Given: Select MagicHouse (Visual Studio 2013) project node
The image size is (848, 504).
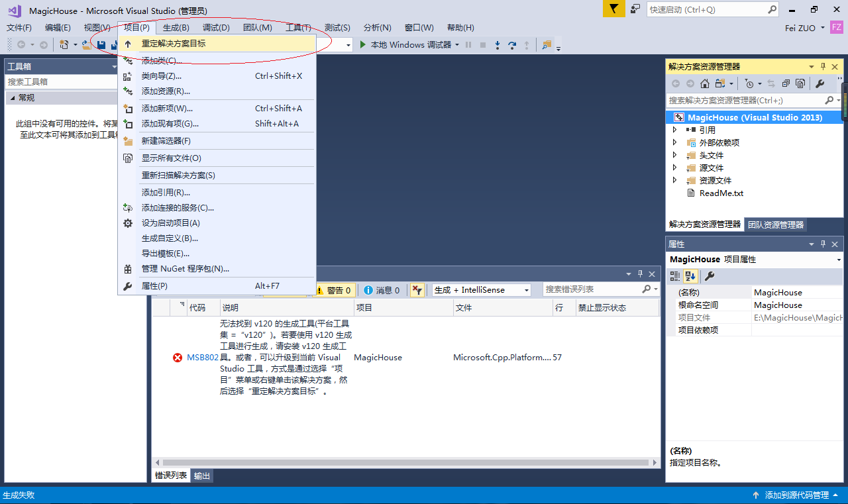Looking at the screenshot, I should pyautogui.click(x=755, y=117).
